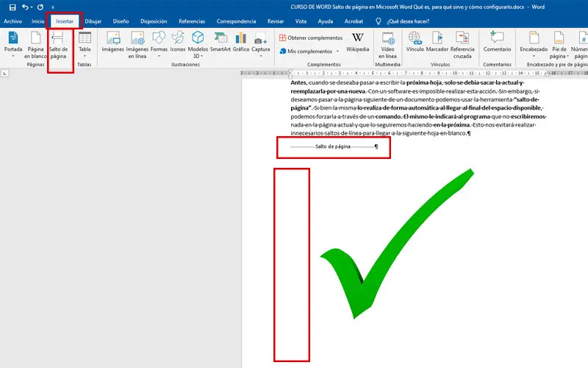The width and height of the screenshot is (588, 368).
Task: Click the lightbulb Tell me icon
Action: point(379,21)
